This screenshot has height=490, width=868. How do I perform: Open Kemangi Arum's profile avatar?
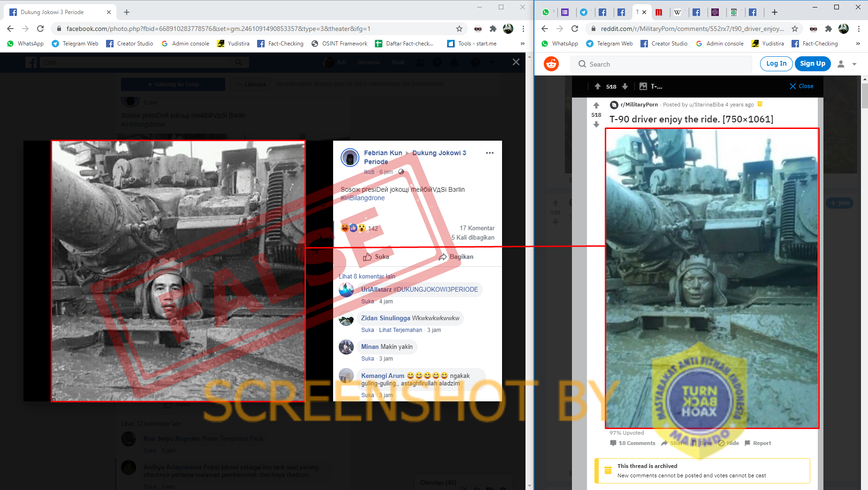pos(346,376)
